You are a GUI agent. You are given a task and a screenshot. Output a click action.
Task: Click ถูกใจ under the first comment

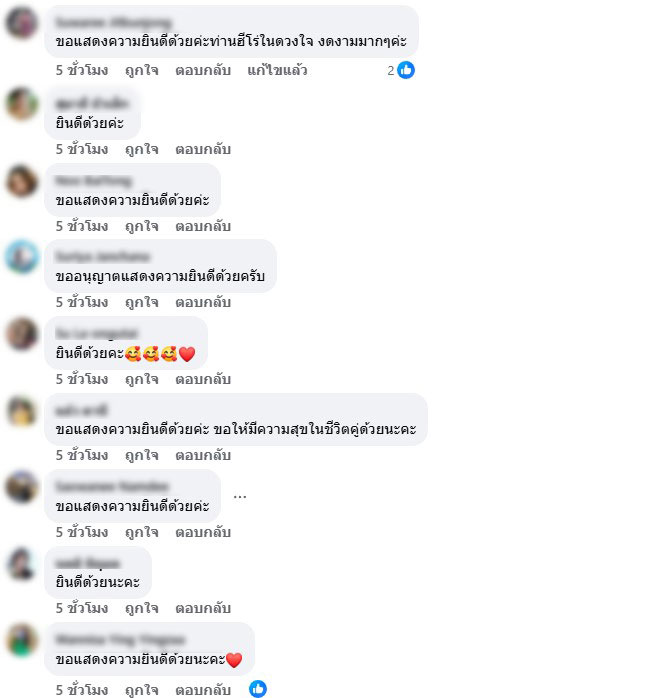[142, 70]
